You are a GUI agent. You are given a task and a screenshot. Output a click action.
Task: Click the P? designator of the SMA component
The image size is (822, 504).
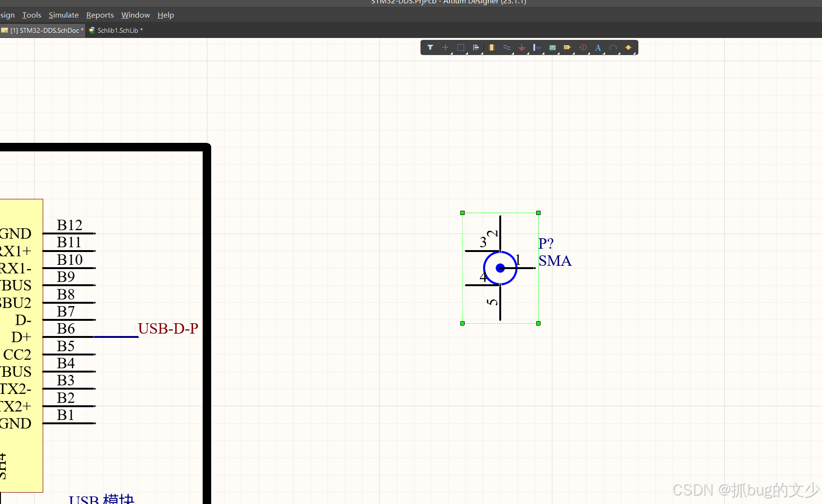(x=546, y=243)
